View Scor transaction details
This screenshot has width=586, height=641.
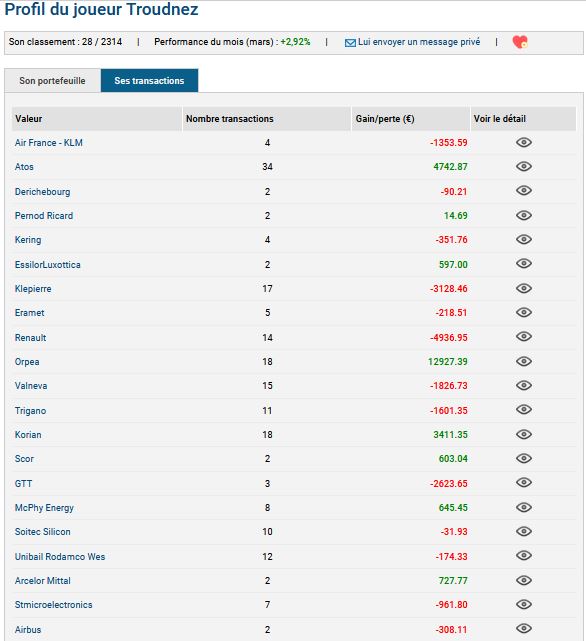[x=523, y=458]
